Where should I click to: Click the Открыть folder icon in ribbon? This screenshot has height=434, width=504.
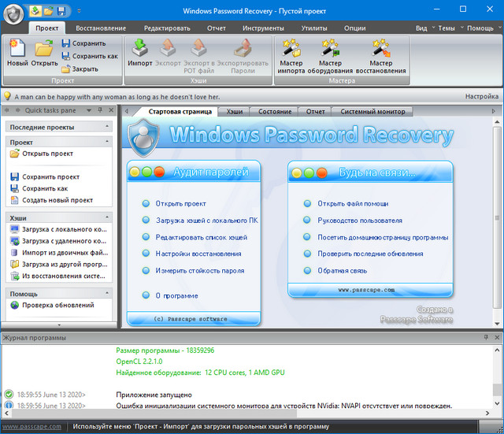pyautogui.click(x=43, y=53)
